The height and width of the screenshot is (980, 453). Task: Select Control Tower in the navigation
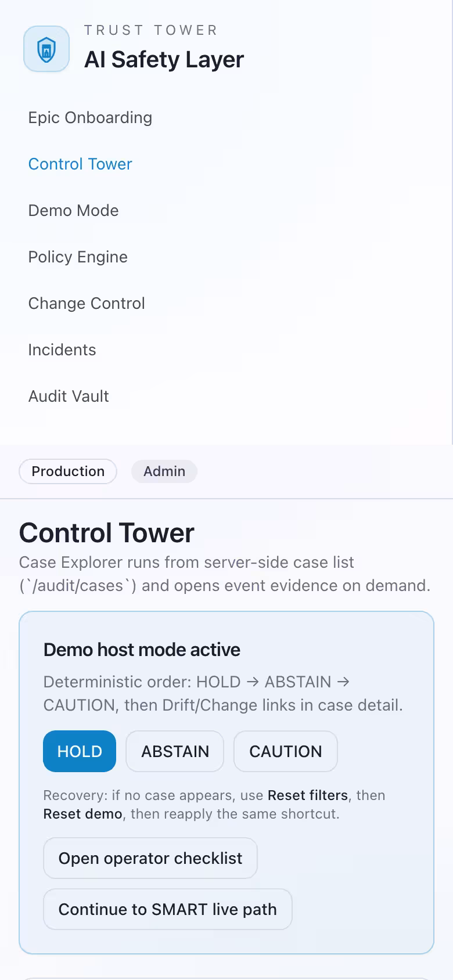tap(80, 164)
